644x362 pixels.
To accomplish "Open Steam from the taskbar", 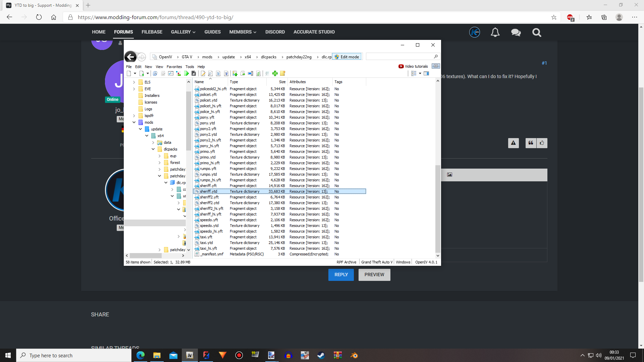I will pos(321,355).
